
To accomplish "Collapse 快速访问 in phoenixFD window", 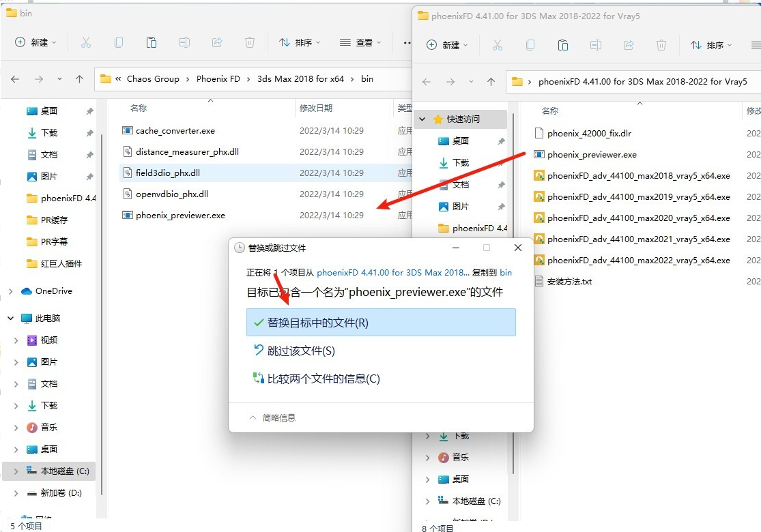I will pyautogui.click(x=422, y=119).
